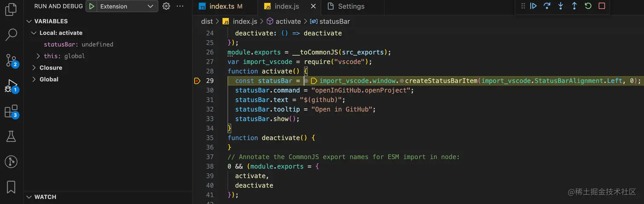Click StatusBarAlignment on line 29

pyautogui.click(x=569, y=81)
